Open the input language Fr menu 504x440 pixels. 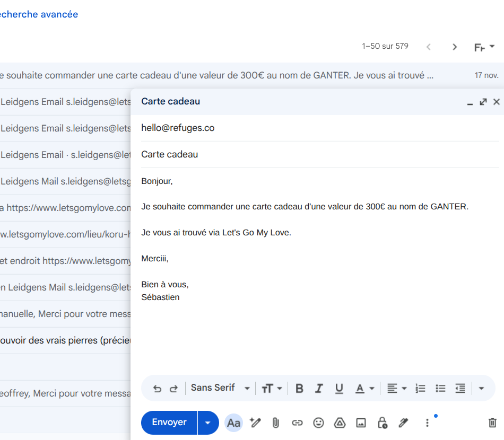pyautogui.click(x=484, y=47)
